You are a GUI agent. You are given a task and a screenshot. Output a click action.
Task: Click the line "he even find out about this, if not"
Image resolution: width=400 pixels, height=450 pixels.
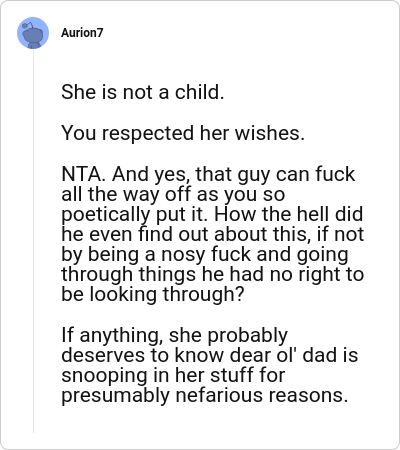213,234
